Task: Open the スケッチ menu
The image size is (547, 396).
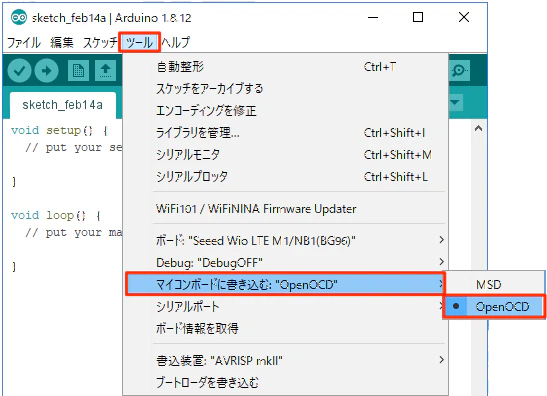Action: click(100, 43)
